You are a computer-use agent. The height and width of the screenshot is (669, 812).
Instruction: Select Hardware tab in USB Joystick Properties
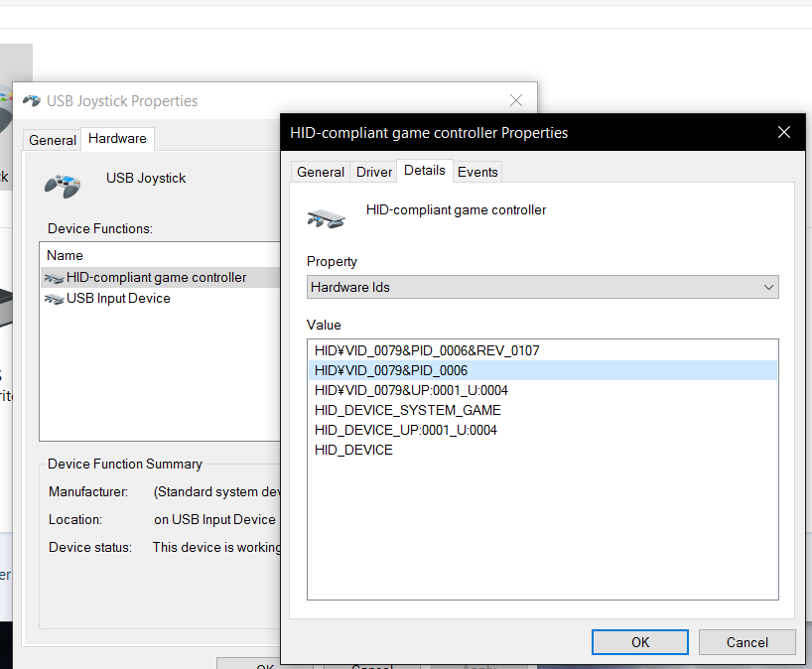click(x=117, y=139)
